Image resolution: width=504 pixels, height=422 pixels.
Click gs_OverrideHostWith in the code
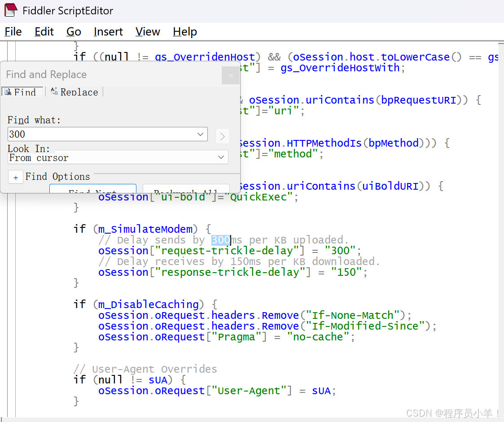point(340,67)
